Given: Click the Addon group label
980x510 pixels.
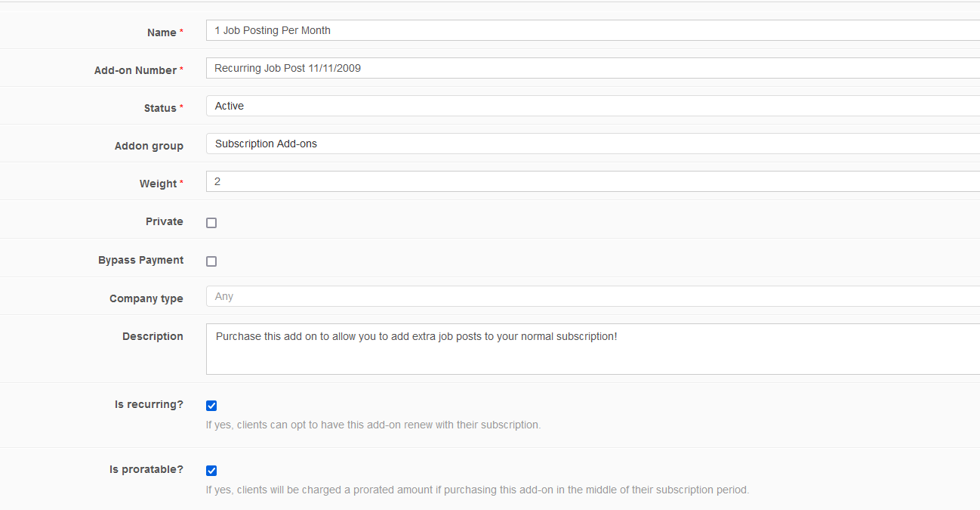Looking at the screenshot, I should point(149,146).
